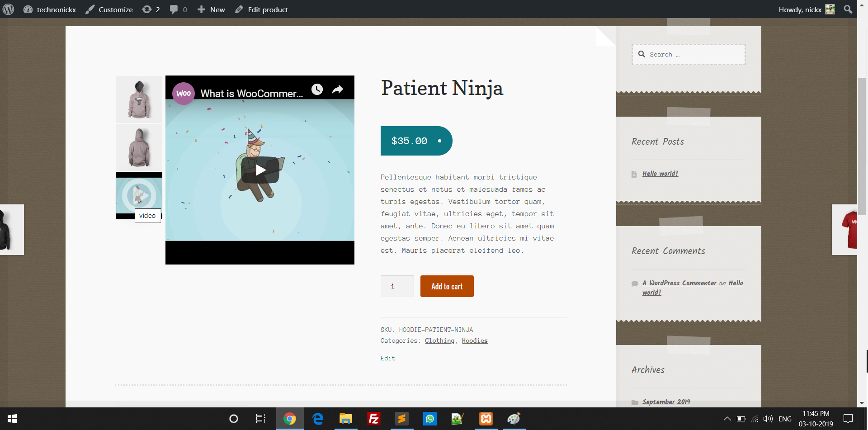The height and width of the screenshot is (430, 868).
Task: Open the WordPress logo menu
Action: (x=9, y=9)
